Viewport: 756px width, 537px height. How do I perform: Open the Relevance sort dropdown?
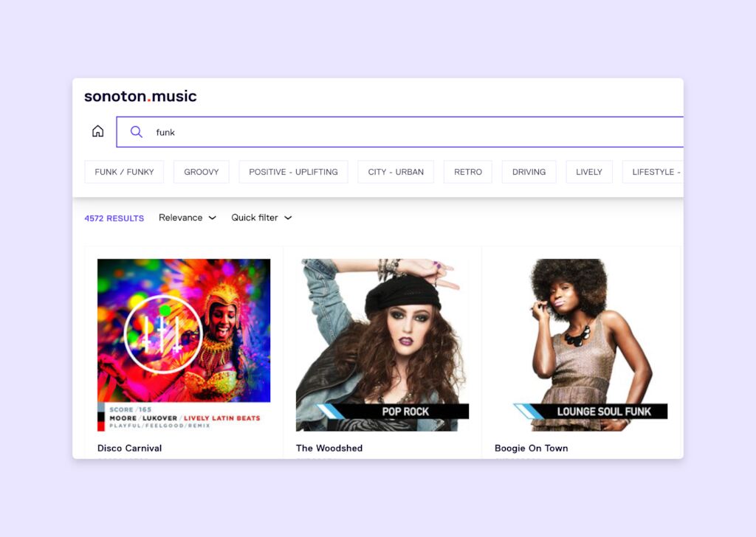(188, 218)
